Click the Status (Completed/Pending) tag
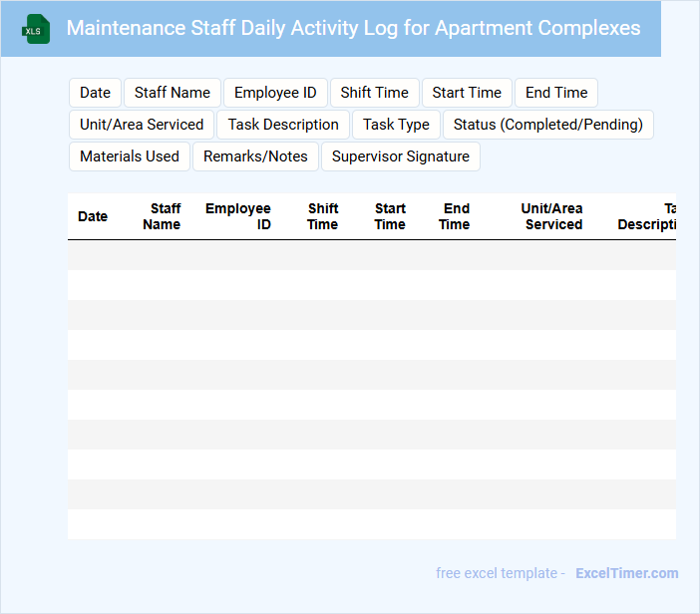The width and height of the screenshot is (700, 614). [547, 125]
